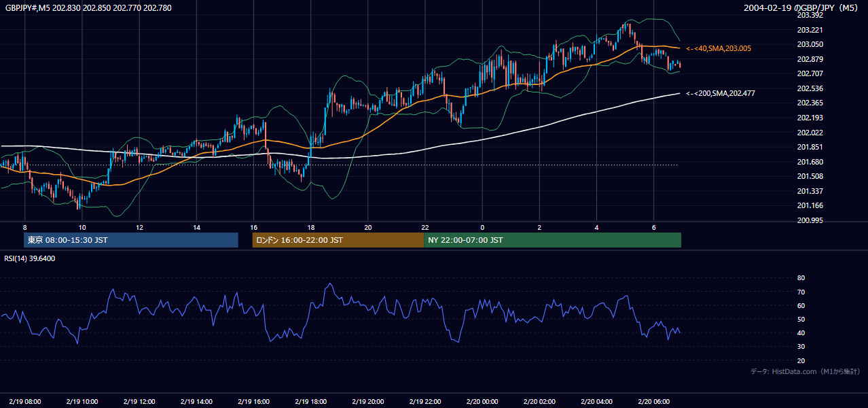The width and height of the screenshot is (868, 408).
Task: Click the NY 22:00-07:00 JST session bar
Action: pyautogui.click(x=552, y=240)
